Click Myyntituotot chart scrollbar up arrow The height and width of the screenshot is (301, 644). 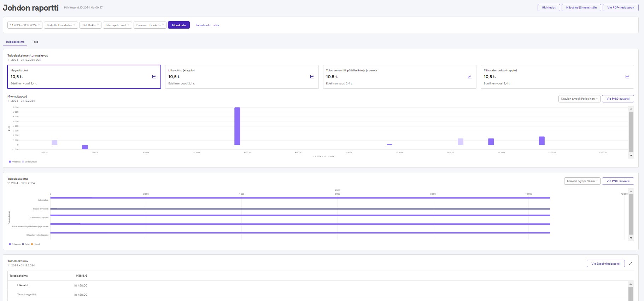pyautogui.click(x=631, y=109)
